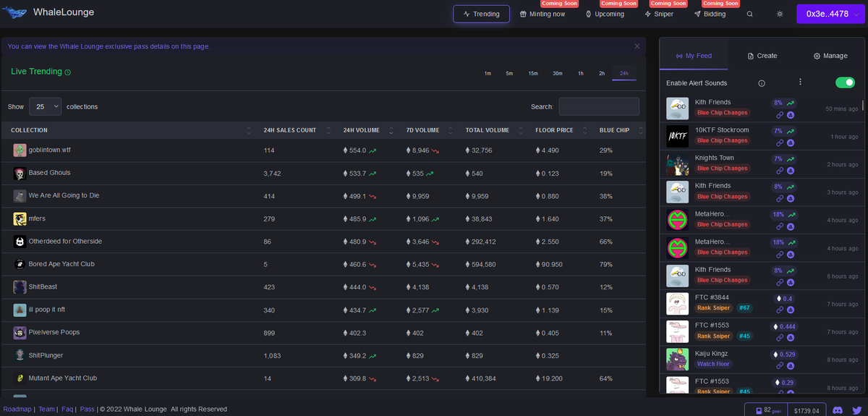
Task: Click the 10KTF Stockroom feed thumbnail
Action: click(x=678, y=136)
